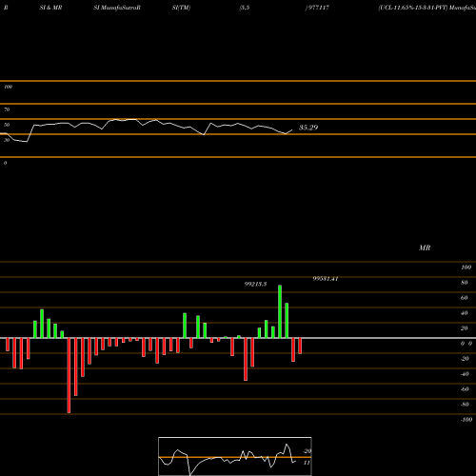Click the RSI axis label 30

pyautogui.click(x=7, y=140)
